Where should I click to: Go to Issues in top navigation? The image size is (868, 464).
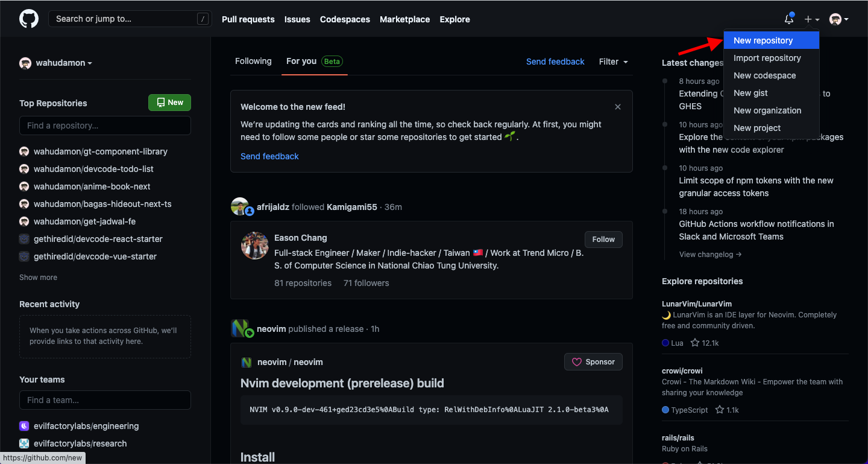point(297,19)
